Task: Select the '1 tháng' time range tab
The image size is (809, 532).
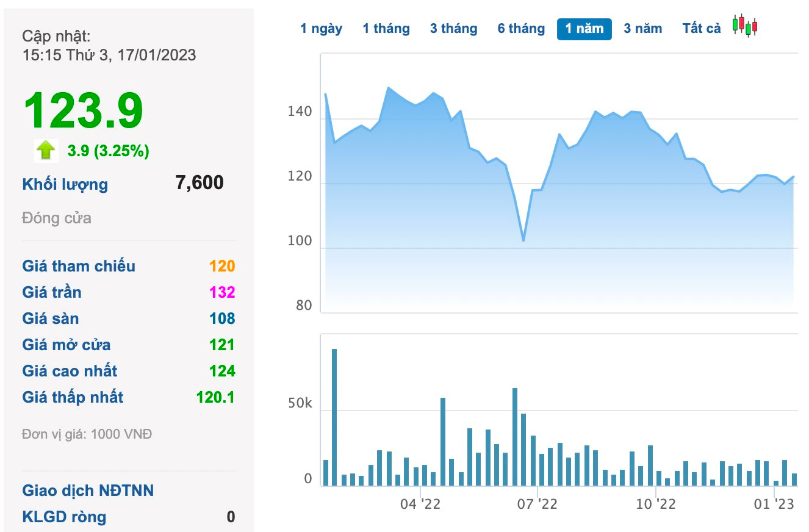Action: (386, 29)
